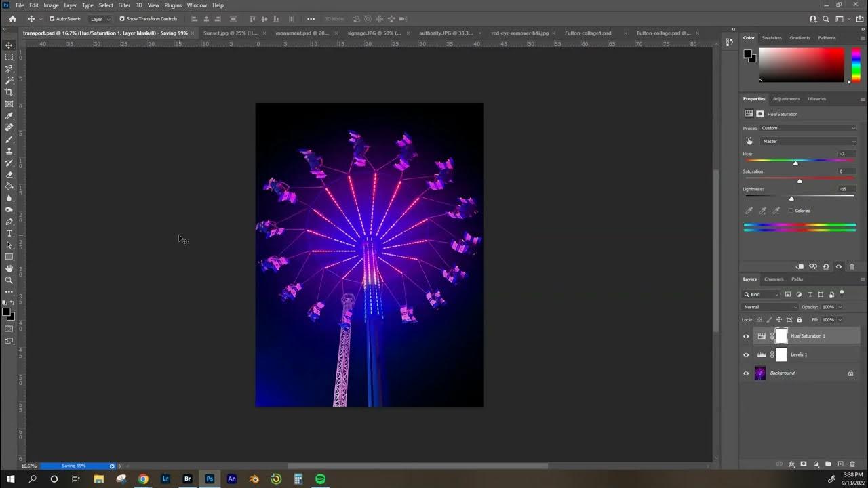The width and height of the screenshot is (868, 488).
Task: Select the Lightness slider handle
Action: tap(791, 199)
